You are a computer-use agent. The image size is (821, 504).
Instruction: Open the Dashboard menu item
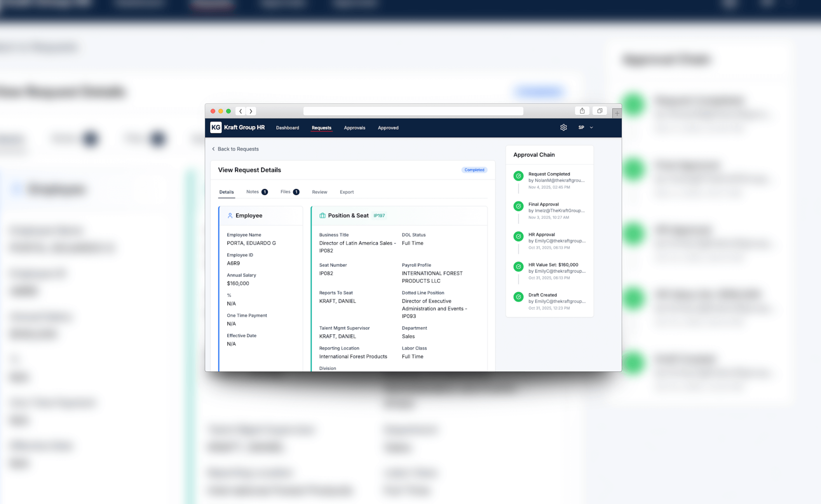(287, 127)
